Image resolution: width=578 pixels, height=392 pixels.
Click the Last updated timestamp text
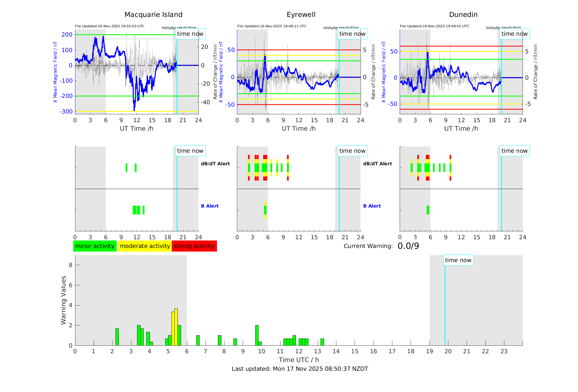[300, 369]
